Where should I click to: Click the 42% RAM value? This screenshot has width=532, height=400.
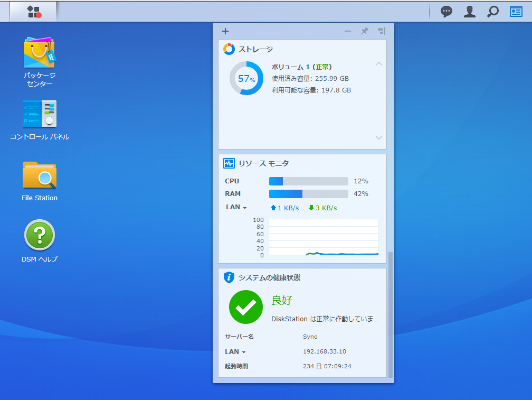[361, 194]
